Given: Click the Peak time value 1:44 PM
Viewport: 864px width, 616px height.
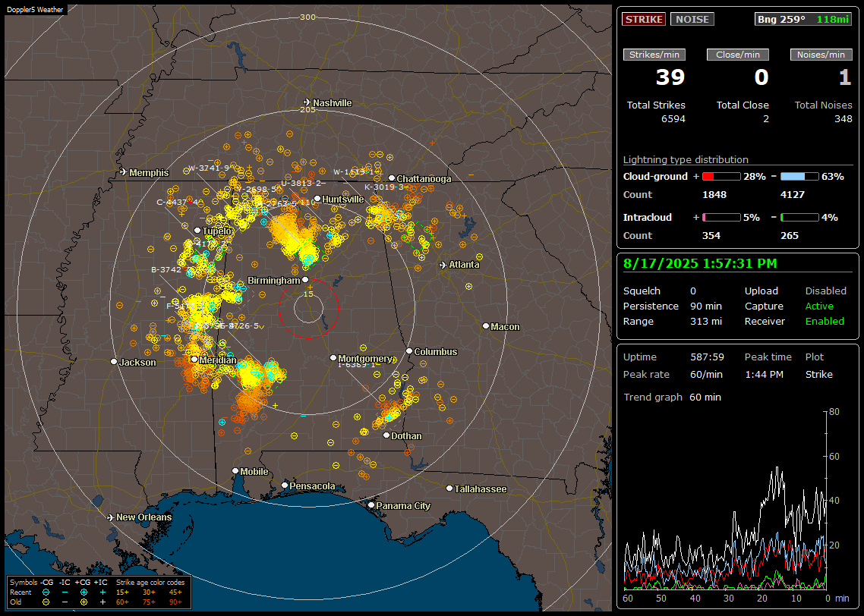Looking at the screenshot, I should (764, 374).
